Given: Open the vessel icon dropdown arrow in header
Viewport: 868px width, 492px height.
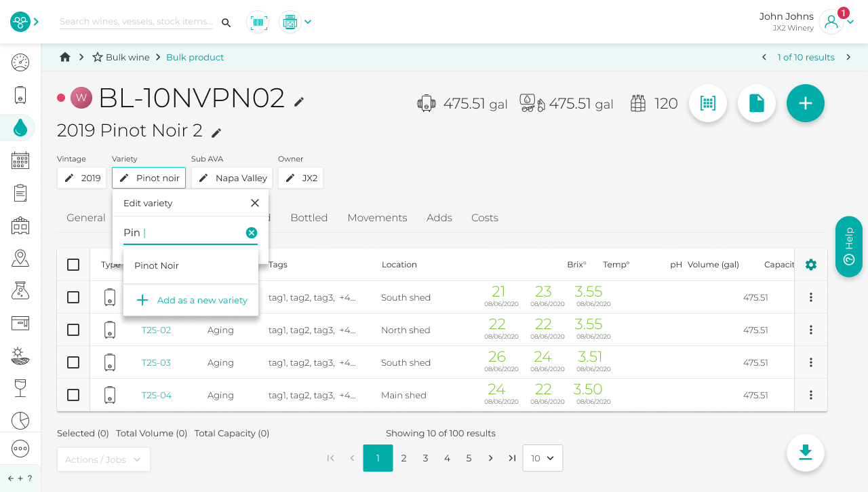Looking at the screenshot, I should (x=308, y=22).
